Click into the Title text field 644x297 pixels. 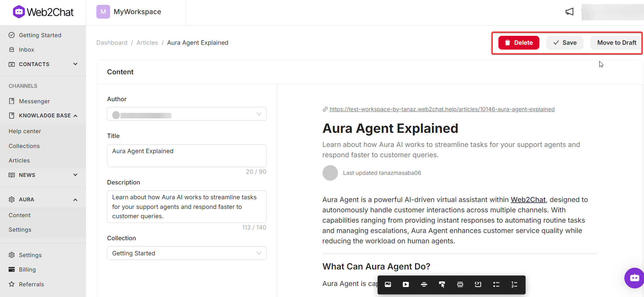(187, 156)
